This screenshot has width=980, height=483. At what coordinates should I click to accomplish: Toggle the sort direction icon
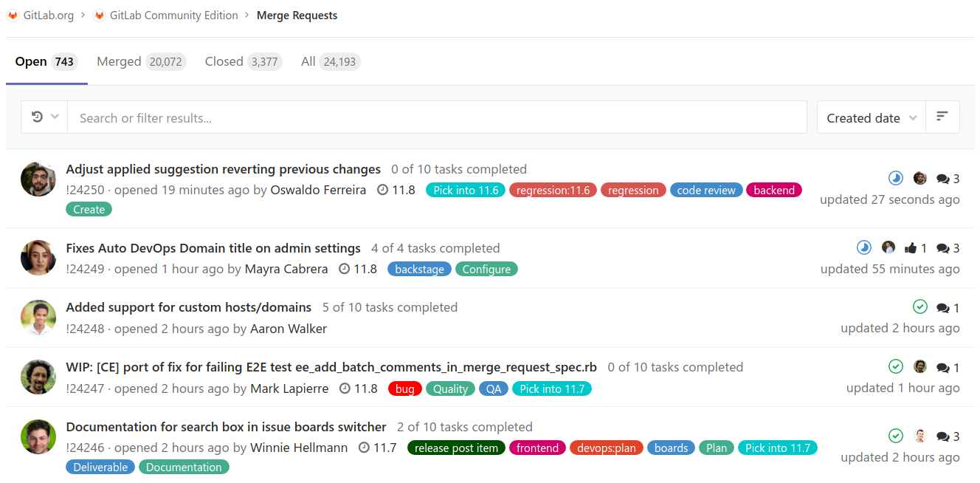pyautogui.click(x=942, y=117)
